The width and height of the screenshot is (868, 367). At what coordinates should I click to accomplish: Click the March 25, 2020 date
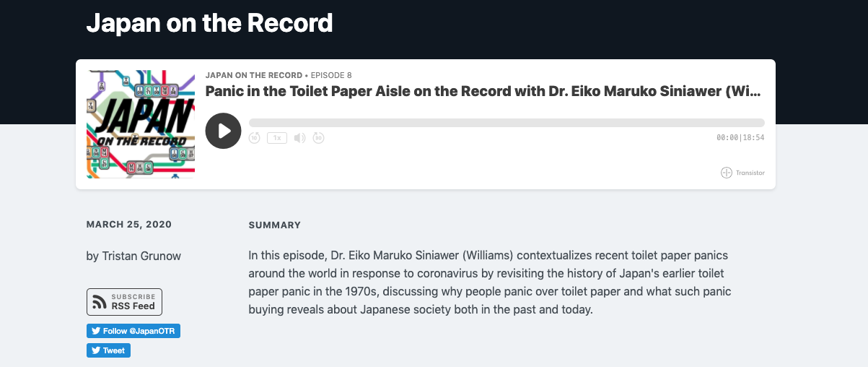[129, 225]
